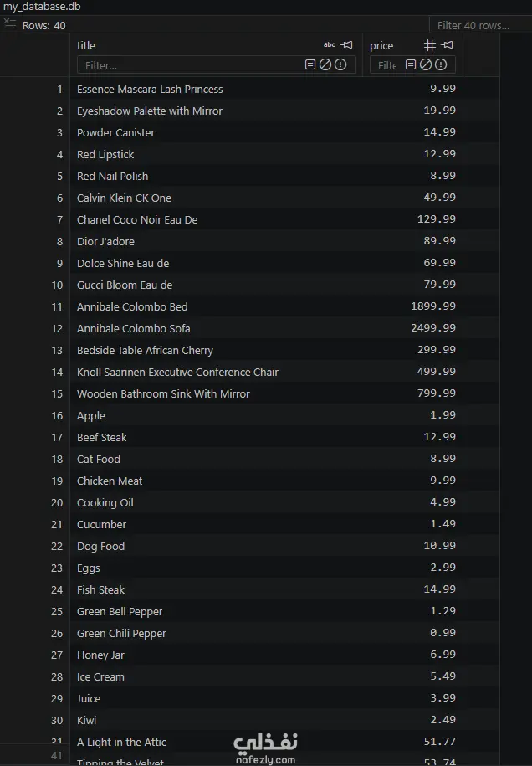Toggle the NULL filter circle-slash icon for title
The height and width of the screenshot is (766, 532).
(x=325, y=64)
